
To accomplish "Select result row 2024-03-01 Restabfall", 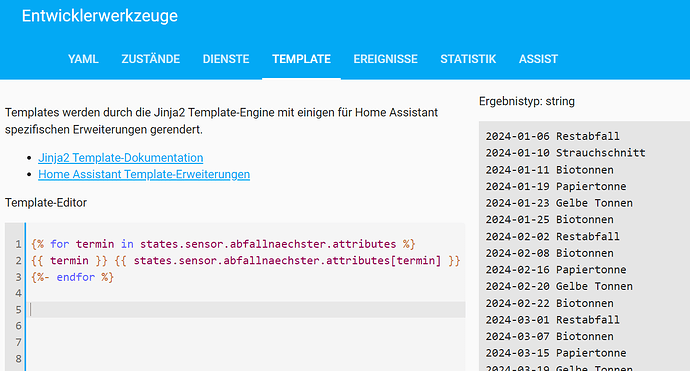I will click(x=553, y=320).
